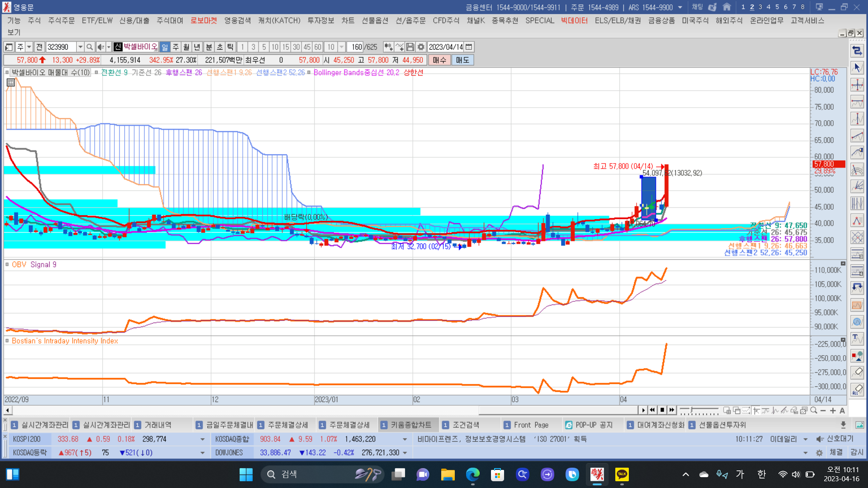Click the stock search magnifier icon
Viewport: 868px width, 488px height.
pos(90,47)
